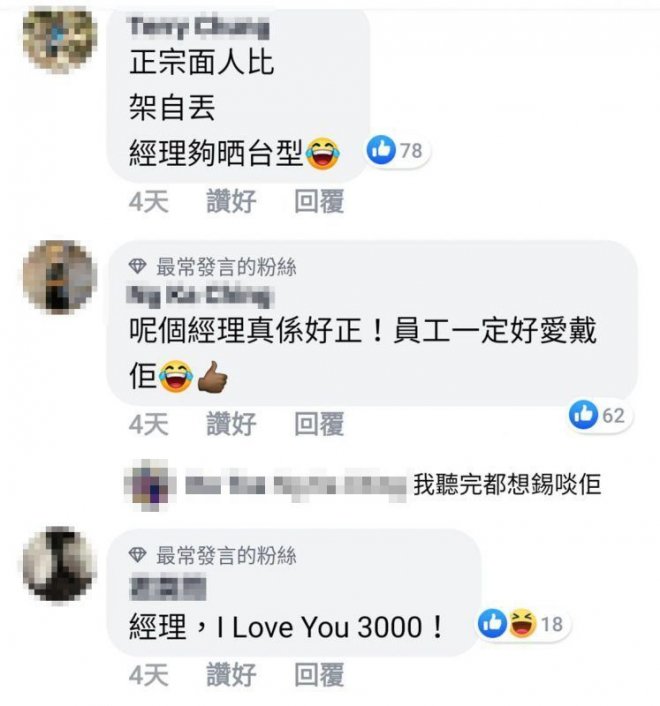Click thumbs up emoji in 員工一定好愛戴 comment
This screenshot has height=706, width=660.
coord(213,377)
